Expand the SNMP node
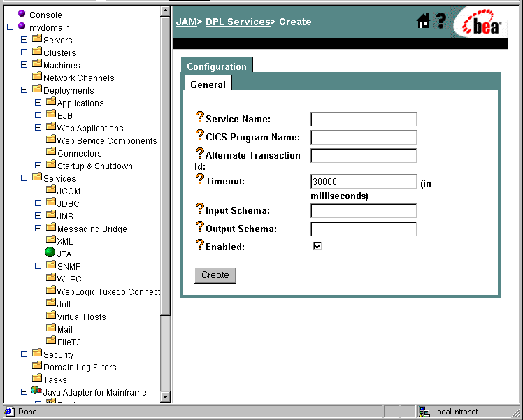 pyautogui.click(x=38, y=266)
